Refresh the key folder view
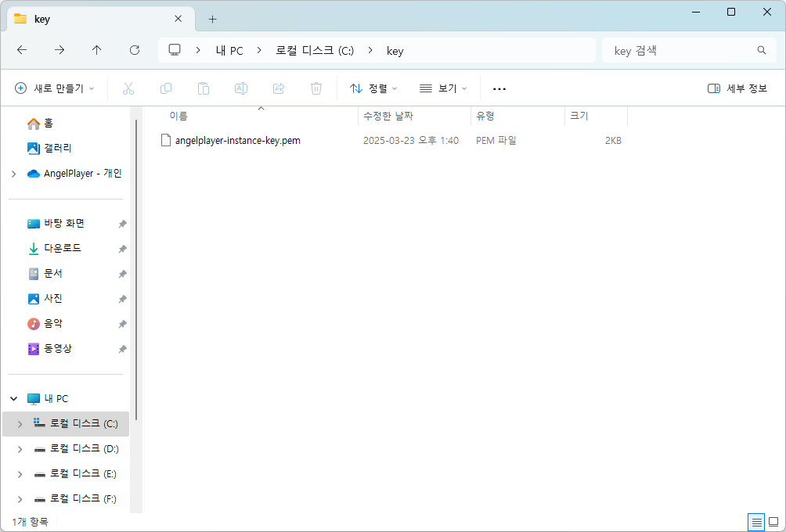The height and width of the screenshot is (532, 786). (135, 50)
